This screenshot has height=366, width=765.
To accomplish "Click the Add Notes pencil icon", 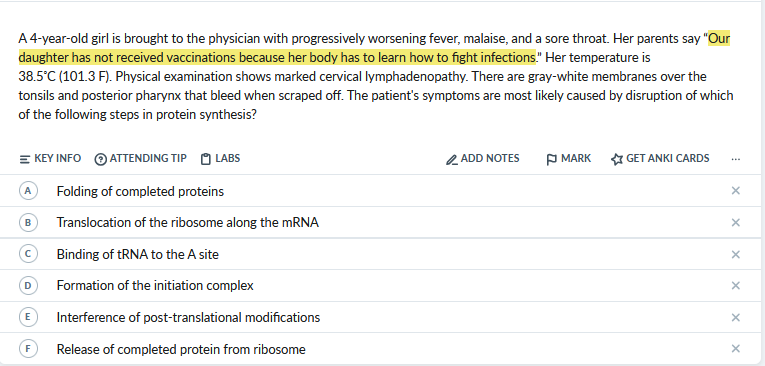I will 452,159.
